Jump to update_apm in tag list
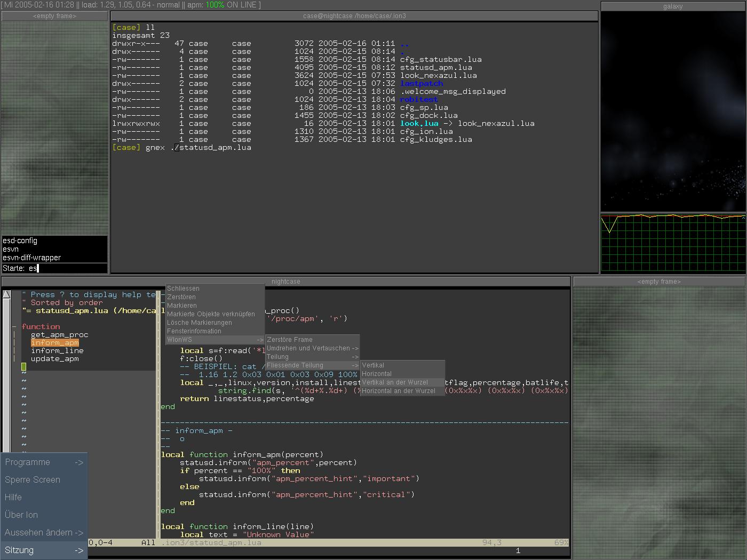747x560 pixels. pyautogui.click(x=54, y=359)
